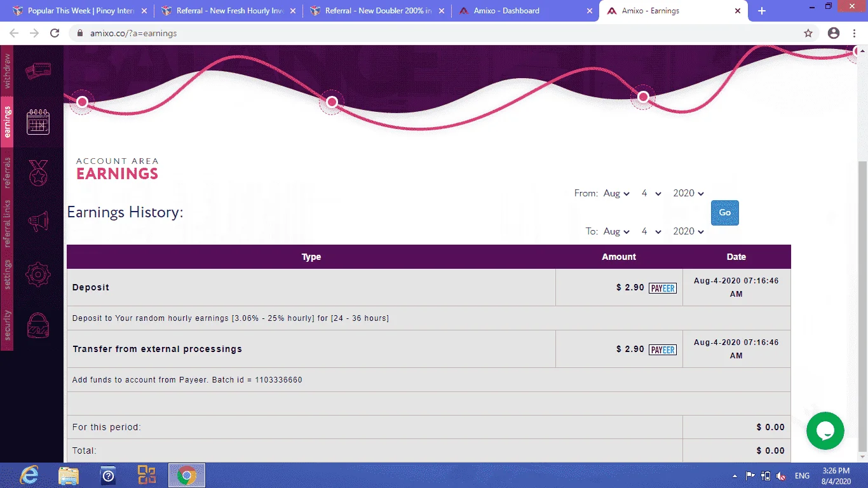Open File Explorer from the taskbar
The image size is (868, 488).
pos(69,475)
